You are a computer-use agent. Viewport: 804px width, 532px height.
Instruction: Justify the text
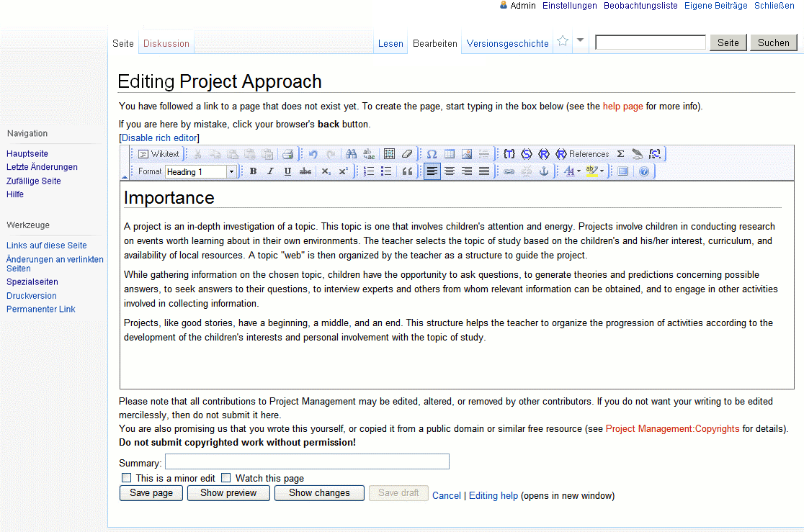pyautogui.click(x=484, y=171)
